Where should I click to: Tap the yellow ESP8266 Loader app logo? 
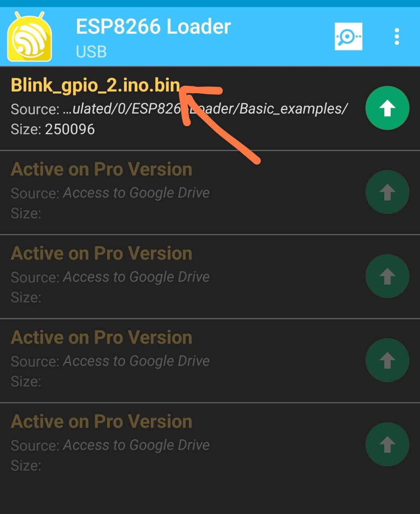[x=30, y=37]
